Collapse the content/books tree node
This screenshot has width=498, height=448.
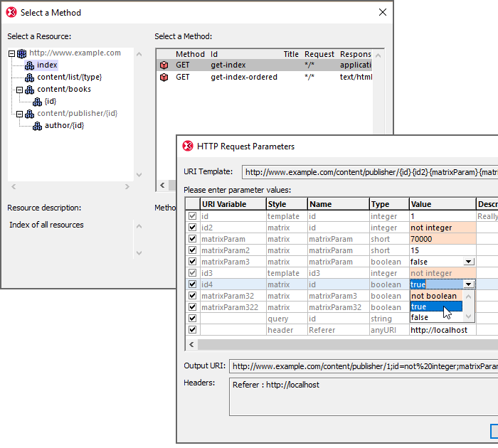(20, 90)
